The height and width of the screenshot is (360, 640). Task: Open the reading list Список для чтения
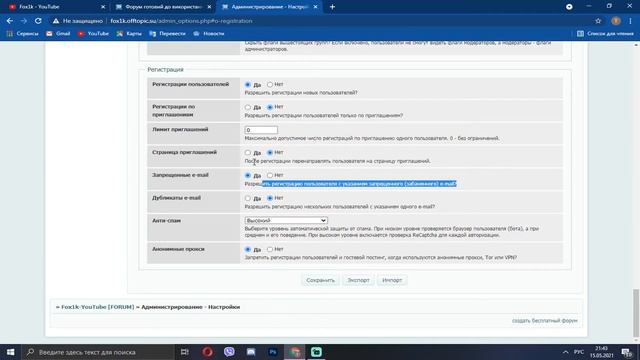pyautogui.click(x=605, y=33)
